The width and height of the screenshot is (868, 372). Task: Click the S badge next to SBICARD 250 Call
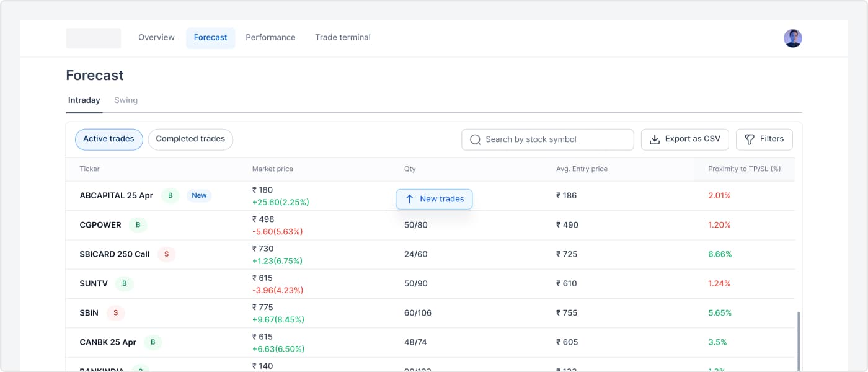[x=166, y=254]
